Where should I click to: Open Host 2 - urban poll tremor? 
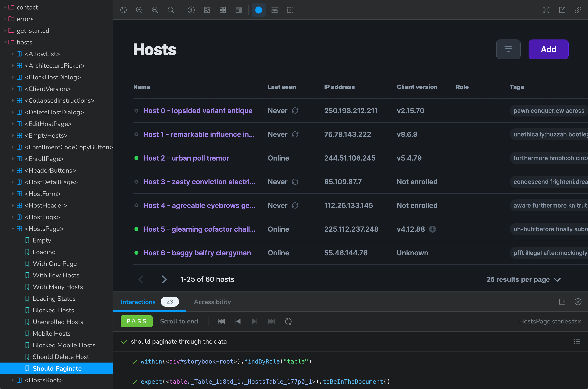pos(186,158)
